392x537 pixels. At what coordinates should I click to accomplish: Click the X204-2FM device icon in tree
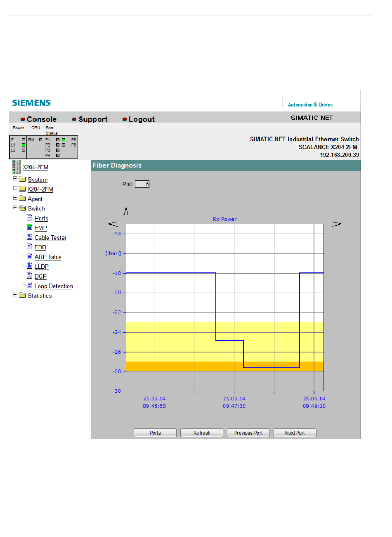[16, 167]
